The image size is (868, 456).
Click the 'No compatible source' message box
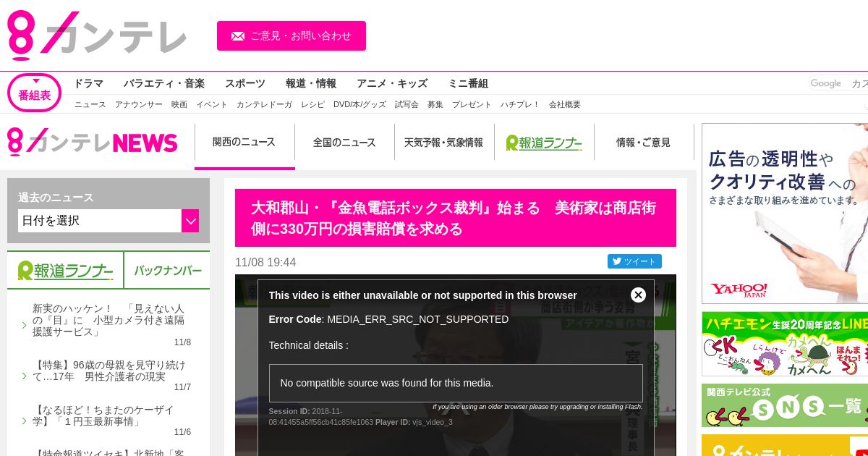tap(456, 383)
